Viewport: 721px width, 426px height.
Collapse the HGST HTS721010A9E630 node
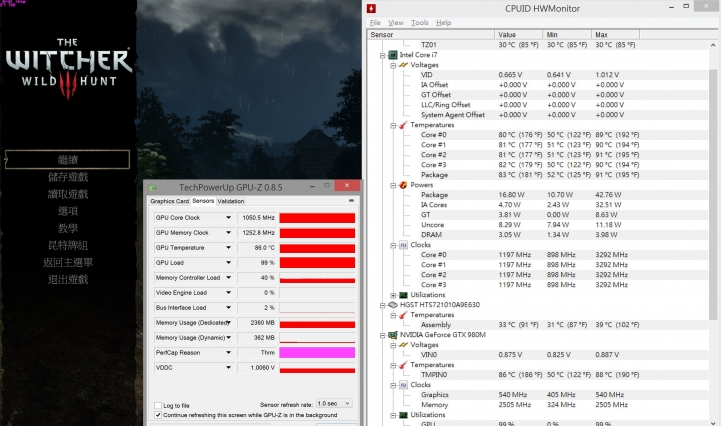[383, 305]
